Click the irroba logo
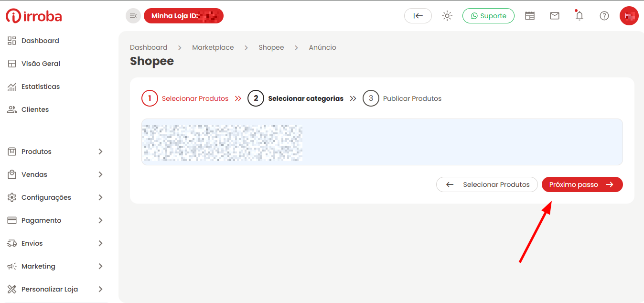The width and height of the screenshot is (644, 303). tap(34, 16)
